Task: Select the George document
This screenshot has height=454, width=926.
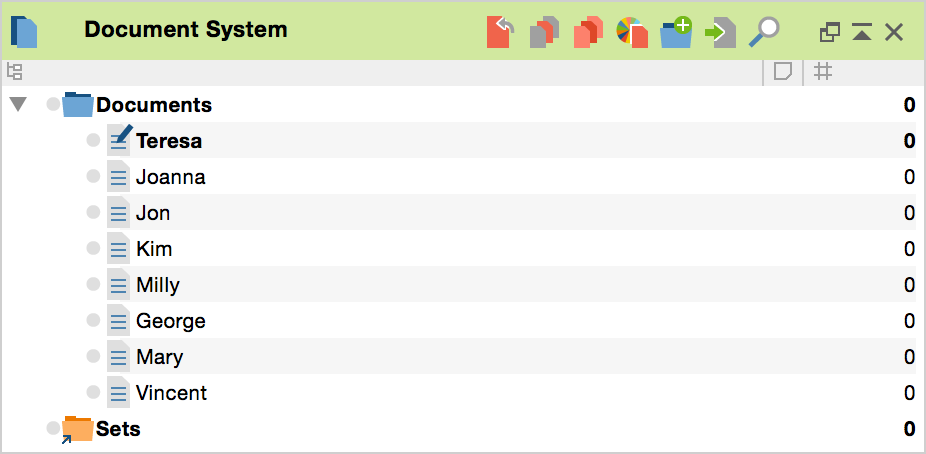Action: tap(170, 321)
